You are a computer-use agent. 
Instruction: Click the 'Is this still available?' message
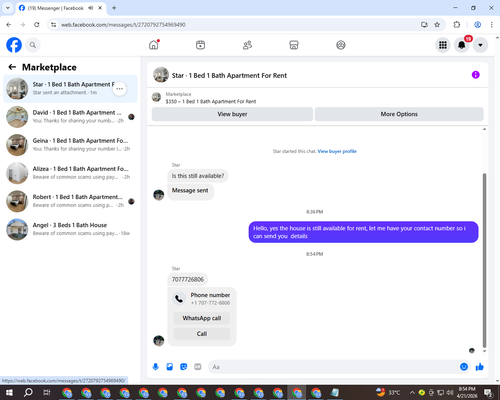pyautogui.click(x=198, y=176)
